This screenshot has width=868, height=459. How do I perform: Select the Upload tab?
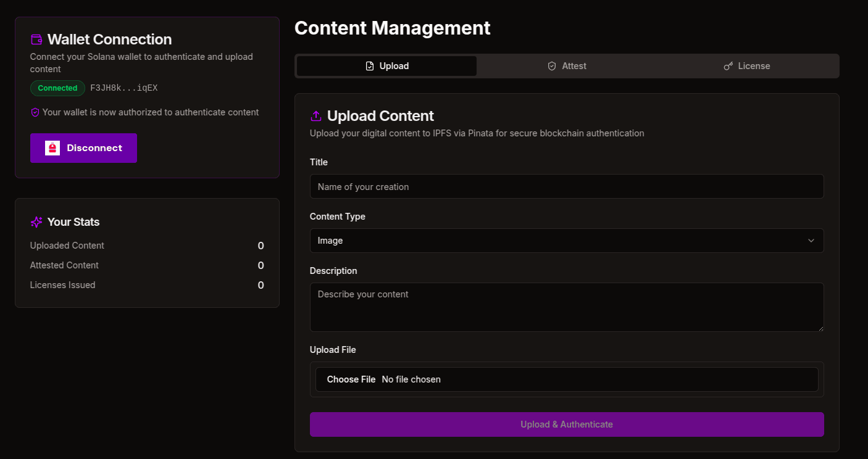(387, 66)
